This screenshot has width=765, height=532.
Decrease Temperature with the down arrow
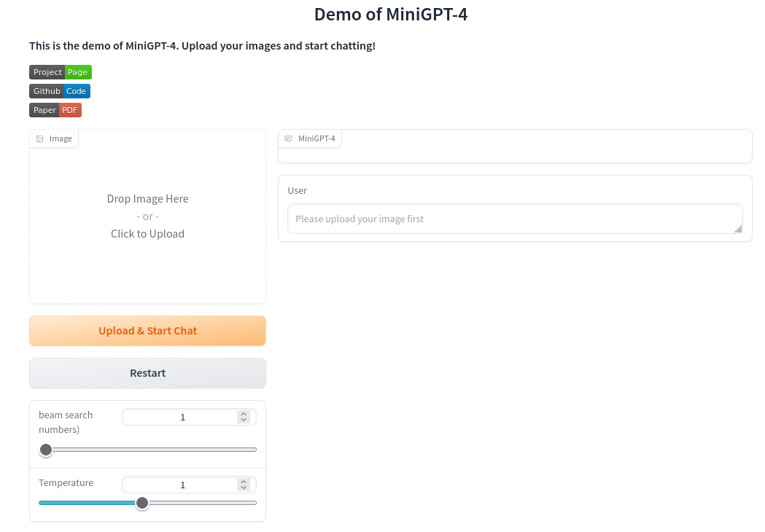pyautogui.click(x=244, y=488)
